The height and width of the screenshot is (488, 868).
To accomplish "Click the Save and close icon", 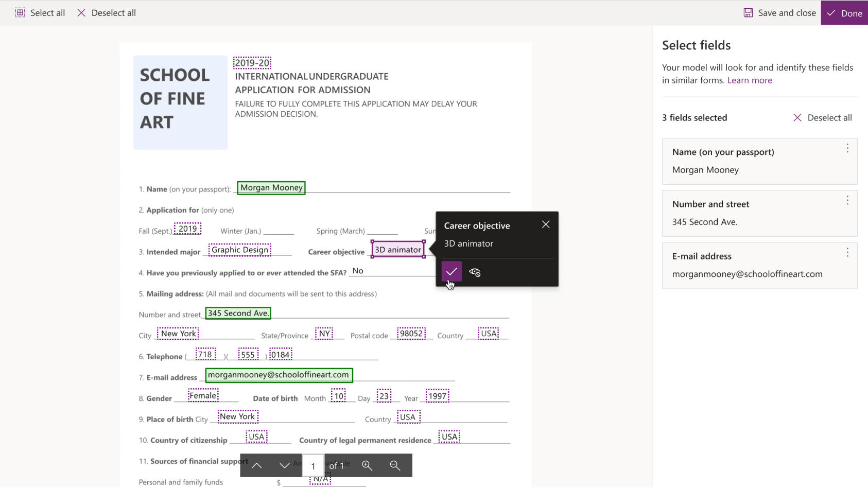I will [x=748, y=12].
